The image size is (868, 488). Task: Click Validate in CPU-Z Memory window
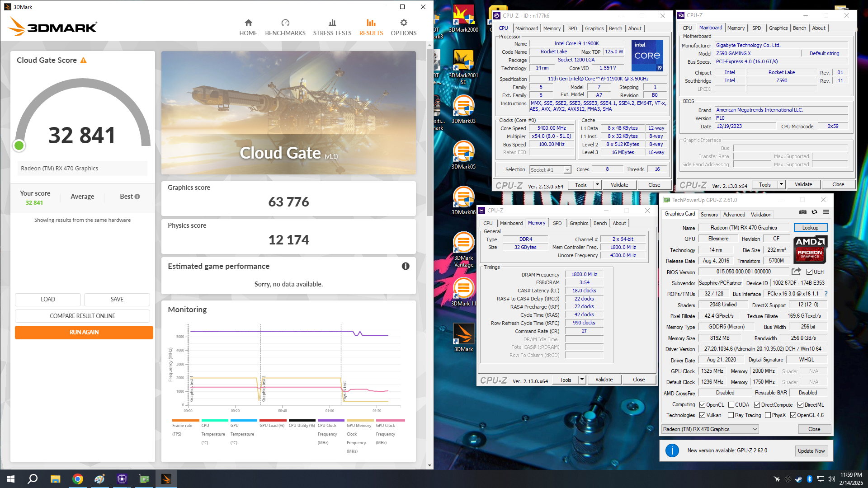pos(604,380)
